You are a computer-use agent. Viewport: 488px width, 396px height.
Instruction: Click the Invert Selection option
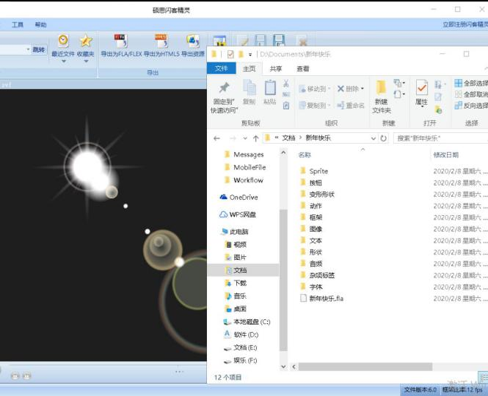tap(471, 106)
